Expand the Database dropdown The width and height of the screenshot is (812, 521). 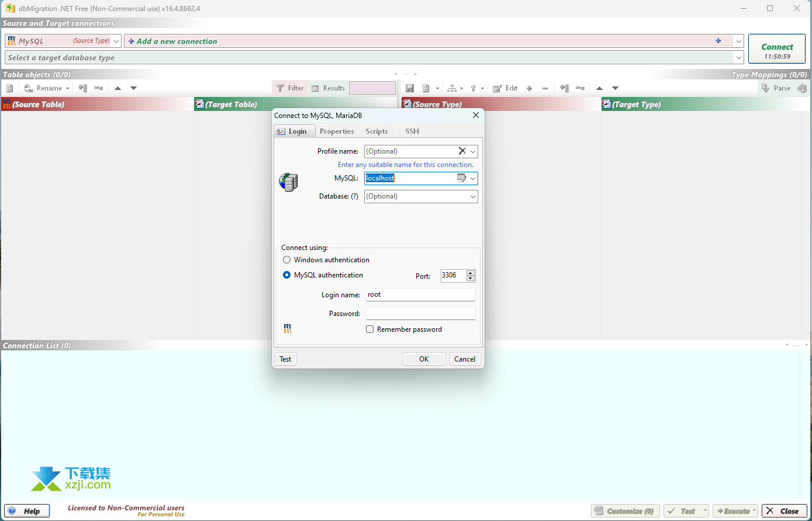473,197
